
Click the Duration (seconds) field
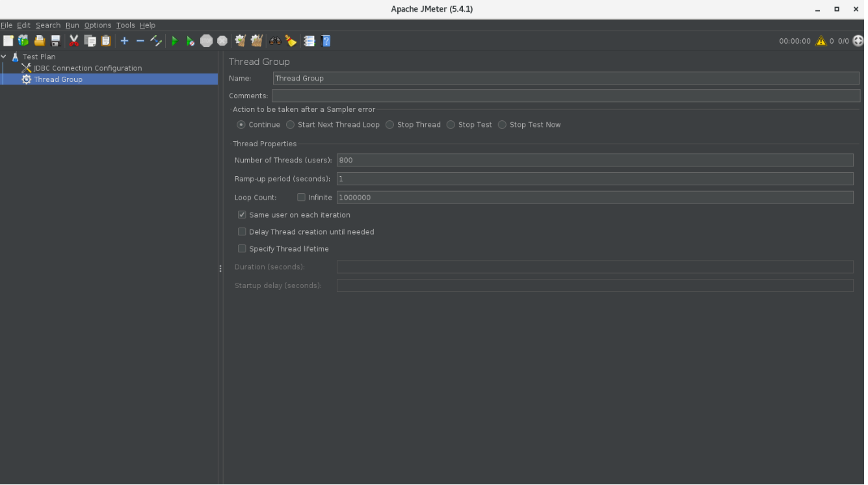[x=595, y=267]
